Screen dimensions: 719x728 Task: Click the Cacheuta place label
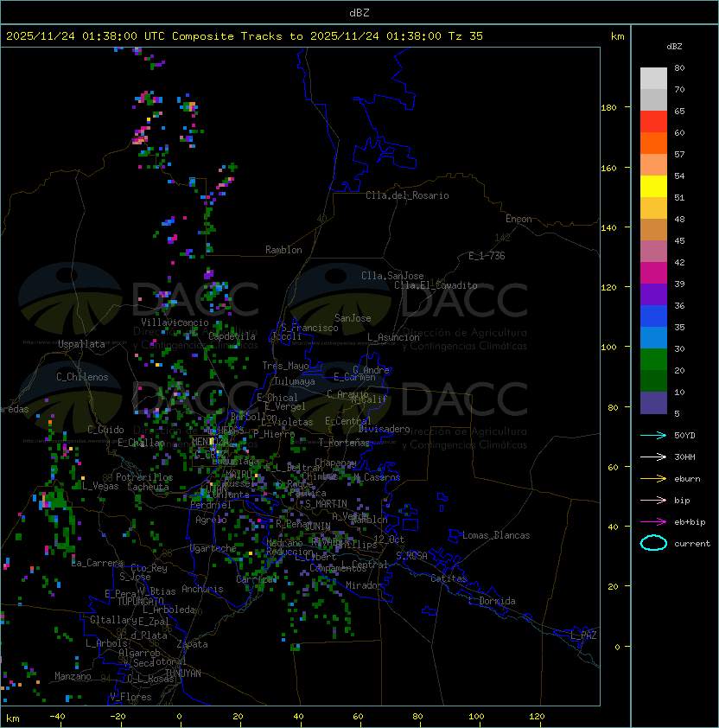tap(148, 487)
